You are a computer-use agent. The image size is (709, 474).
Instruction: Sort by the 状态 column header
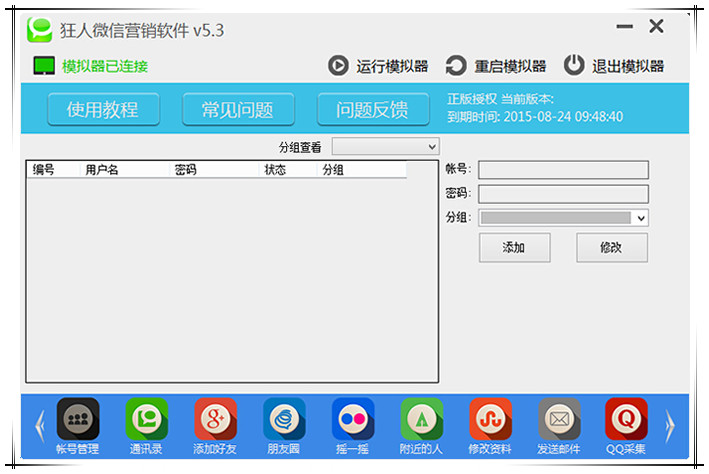click(287, 170)
